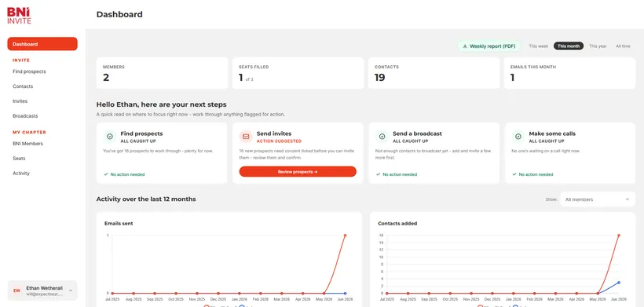Click the Ethan Wetherall name in the sidebar

point(44,288)
